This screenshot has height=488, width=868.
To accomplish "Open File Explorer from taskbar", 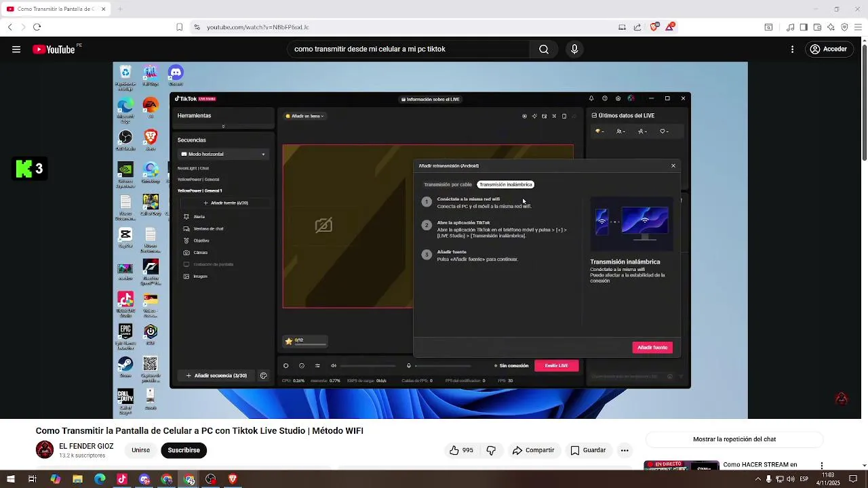I will pos(77,479).
